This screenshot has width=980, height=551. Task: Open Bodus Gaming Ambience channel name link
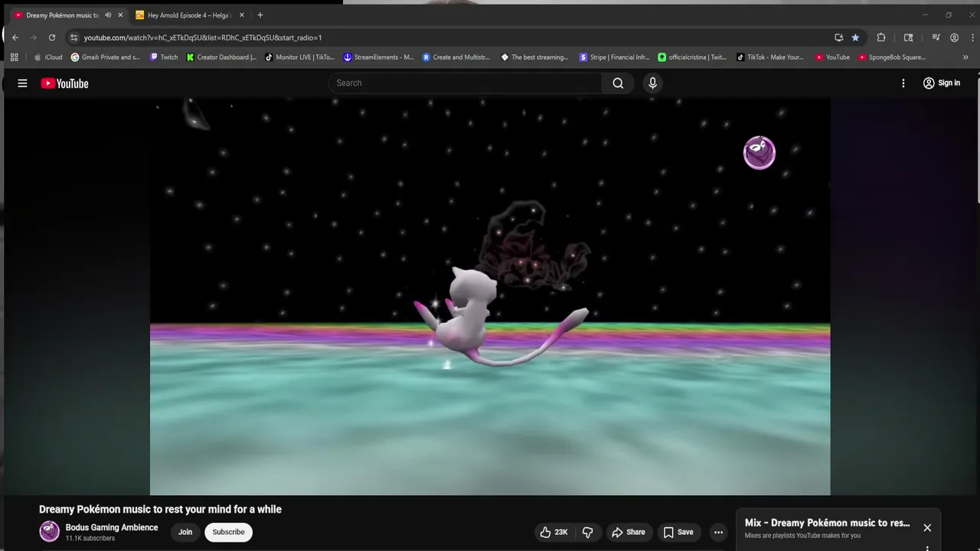coord(112,527)
